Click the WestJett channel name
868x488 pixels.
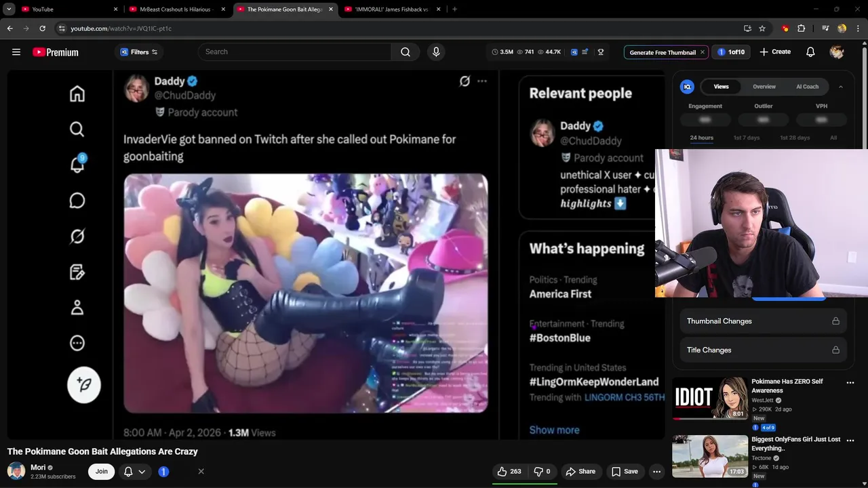762,401
